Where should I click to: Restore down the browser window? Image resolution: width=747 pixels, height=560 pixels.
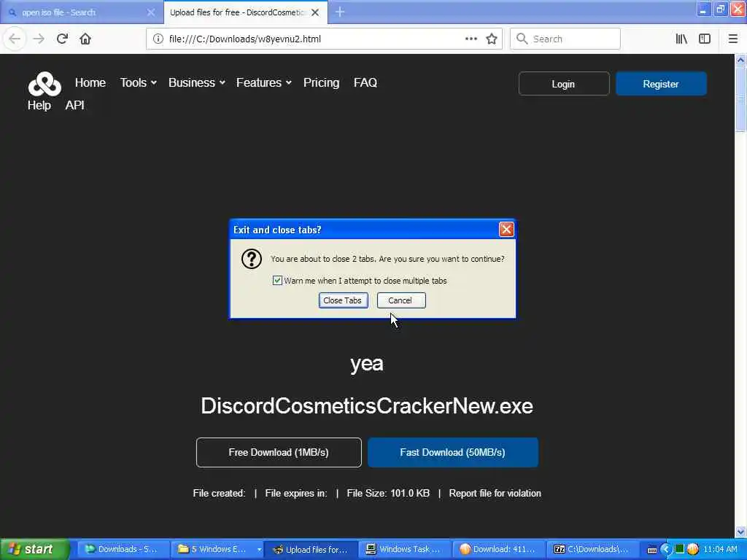click(721, 9)
